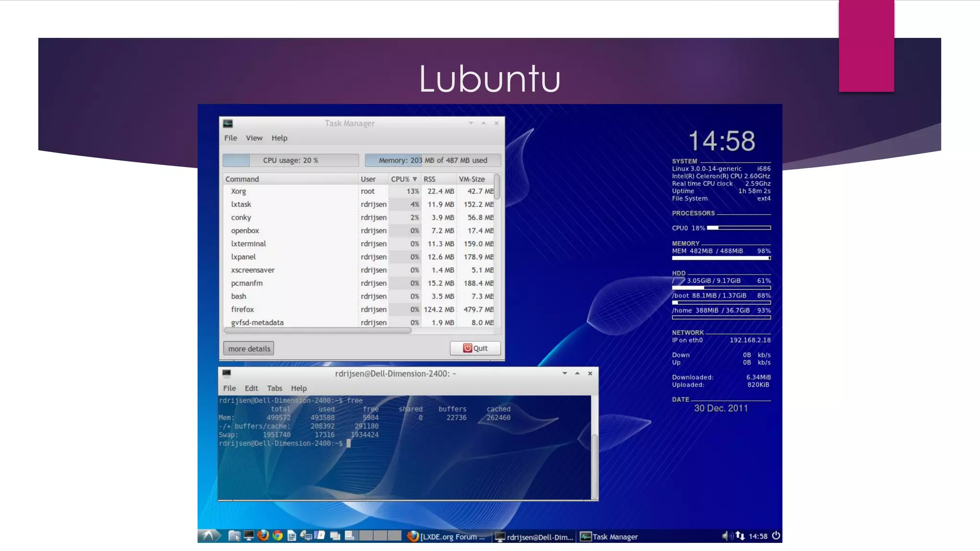The image size is (980, 551).
Task: Sort process list by RSS column
Action: tap(438, 179)
